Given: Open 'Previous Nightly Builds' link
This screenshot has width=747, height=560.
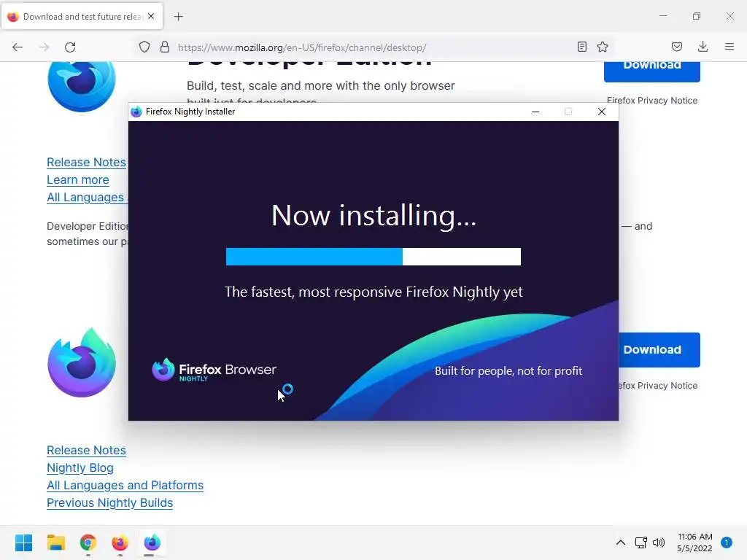Looking at the screenshot, I should (109, 503).
